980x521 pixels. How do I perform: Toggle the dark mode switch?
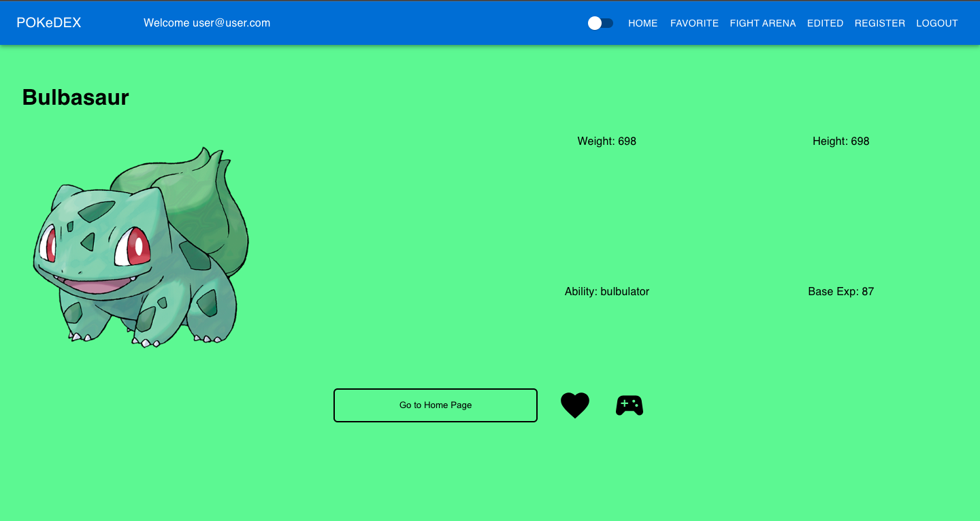click(601, 22)
